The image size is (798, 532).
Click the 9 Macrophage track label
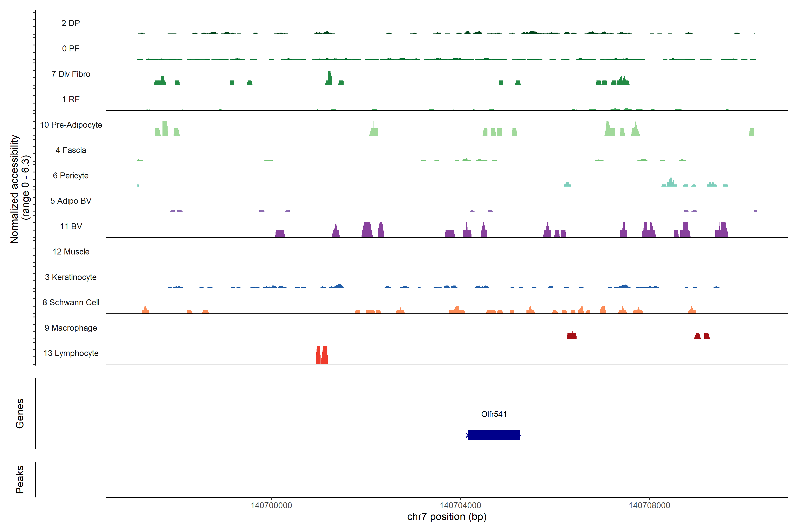pyautogui.click(x=70, y=328)
